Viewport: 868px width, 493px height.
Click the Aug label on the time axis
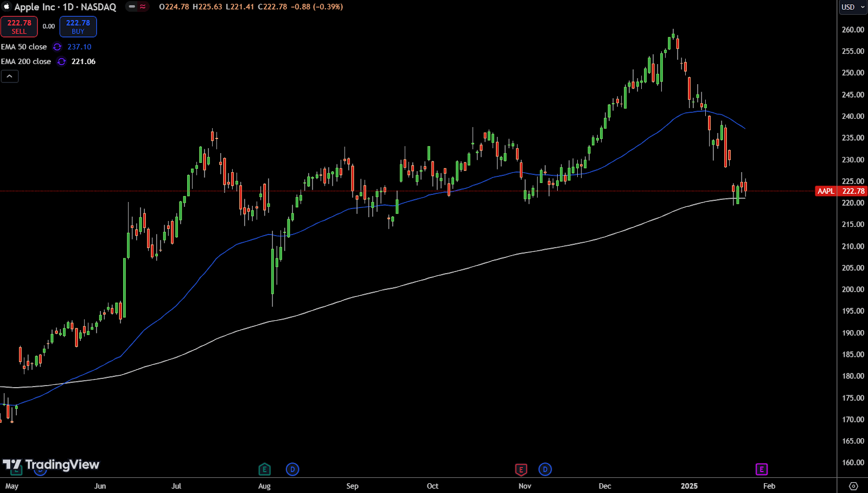point(264,486)
